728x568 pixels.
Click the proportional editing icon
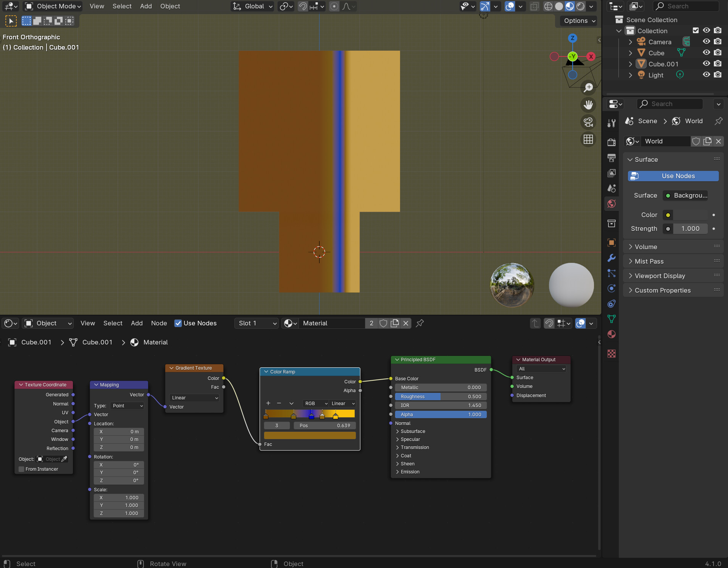[334, 6]
